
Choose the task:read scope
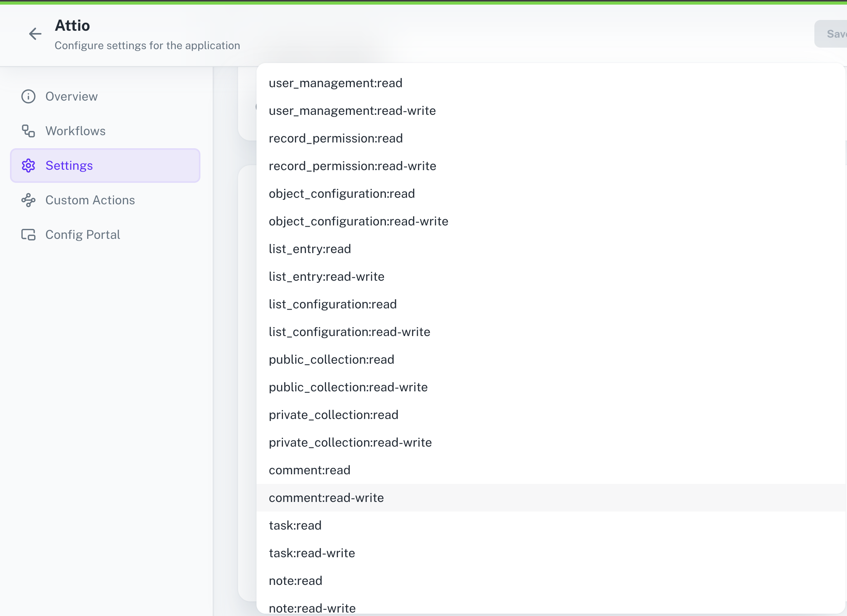(x=295, y=525)
